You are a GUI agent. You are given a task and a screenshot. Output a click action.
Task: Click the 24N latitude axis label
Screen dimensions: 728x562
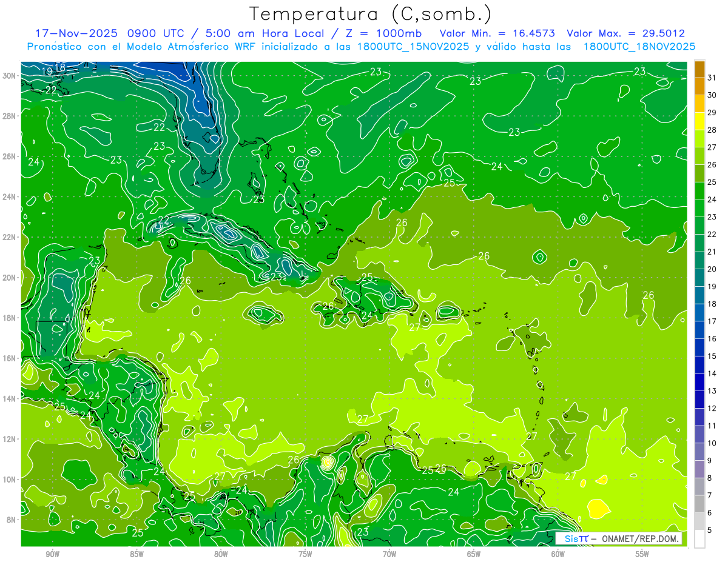point(9,196)
